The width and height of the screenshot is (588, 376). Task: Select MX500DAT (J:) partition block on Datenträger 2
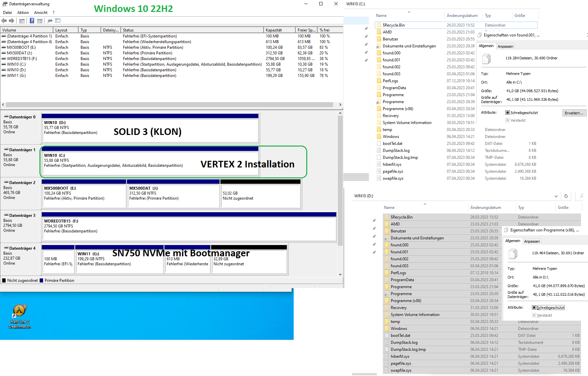pos(173,194)
